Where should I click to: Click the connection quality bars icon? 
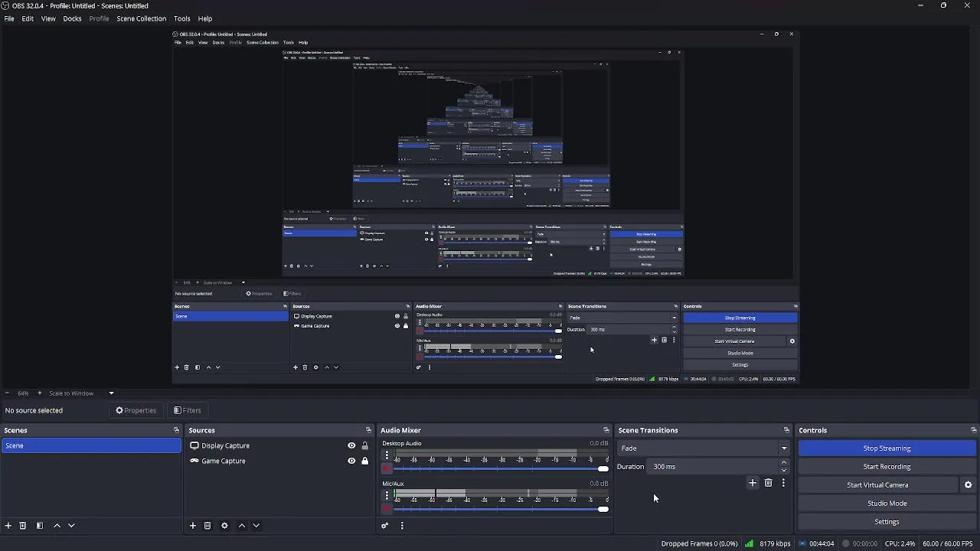point(750,544)
